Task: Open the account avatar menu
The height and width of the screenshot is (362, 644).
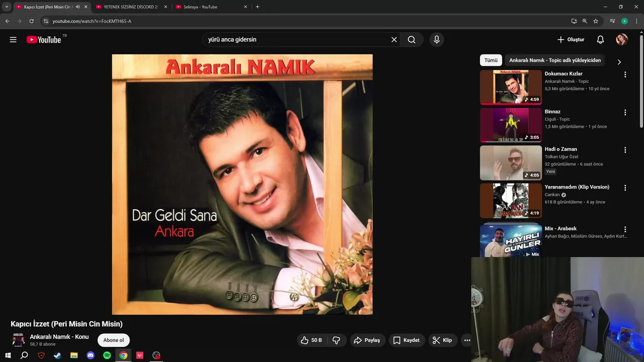Action: (x=622, y=40)
